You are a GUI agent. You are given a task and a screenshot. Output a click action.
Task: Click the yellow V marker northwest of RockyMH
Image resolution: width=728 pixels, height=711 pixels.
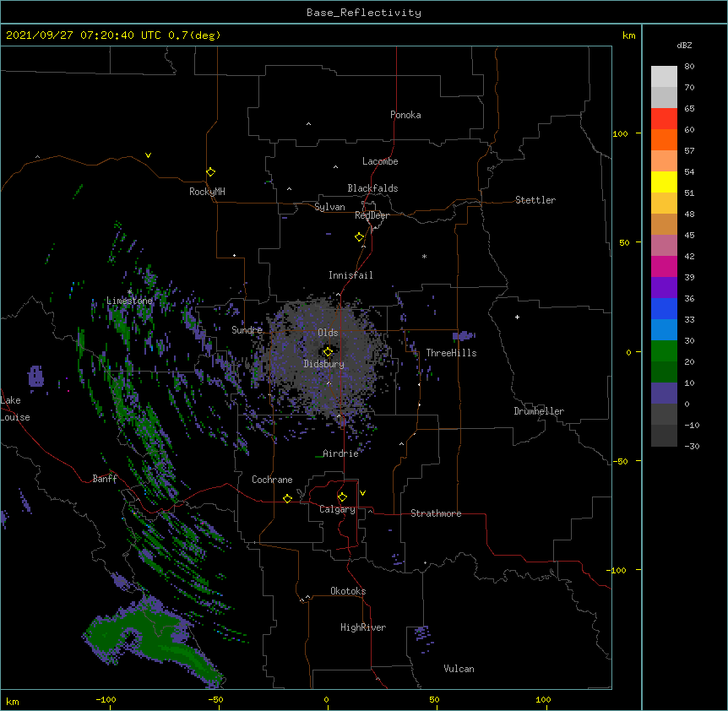[148, 155]
